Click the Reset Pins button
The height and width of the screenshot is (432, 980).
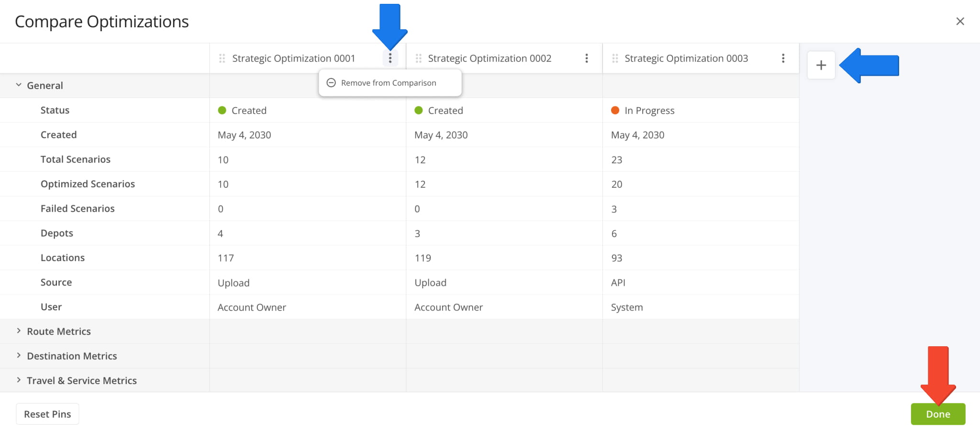47,414
